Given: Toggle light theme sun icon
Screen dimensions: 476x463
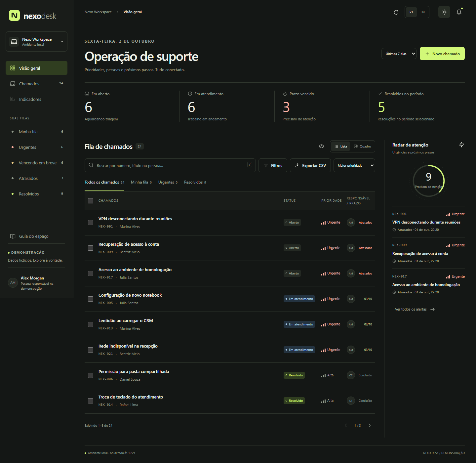Looking at the screenshot, I should click(x=444, y=12).
